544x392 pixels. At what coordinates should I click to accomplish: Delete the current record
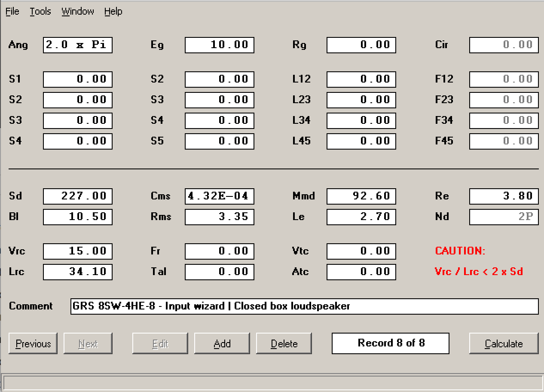pos(284,343)
